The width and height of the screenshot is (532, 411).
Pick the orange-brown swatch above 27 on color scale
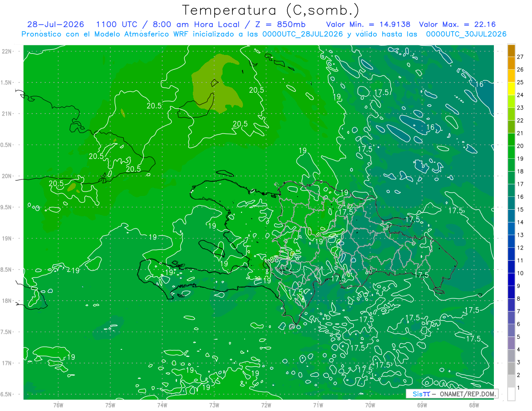[x=511, y=51]
